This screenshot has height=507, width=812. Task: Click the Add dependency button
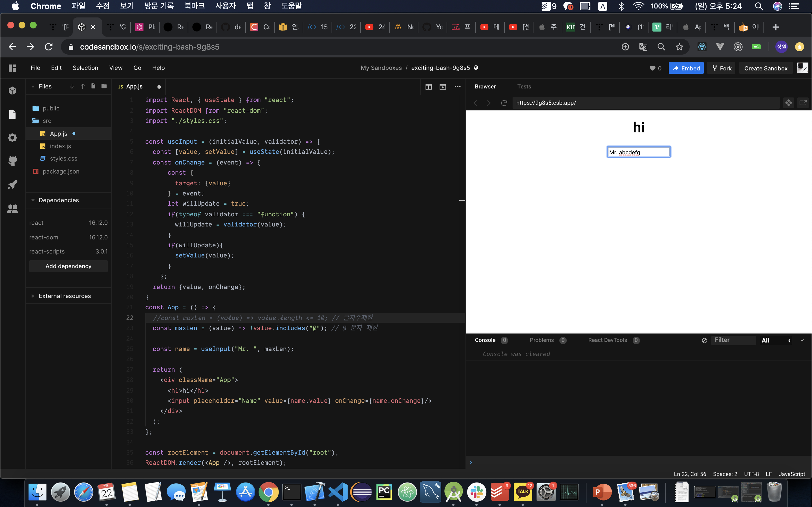point(69,266)
